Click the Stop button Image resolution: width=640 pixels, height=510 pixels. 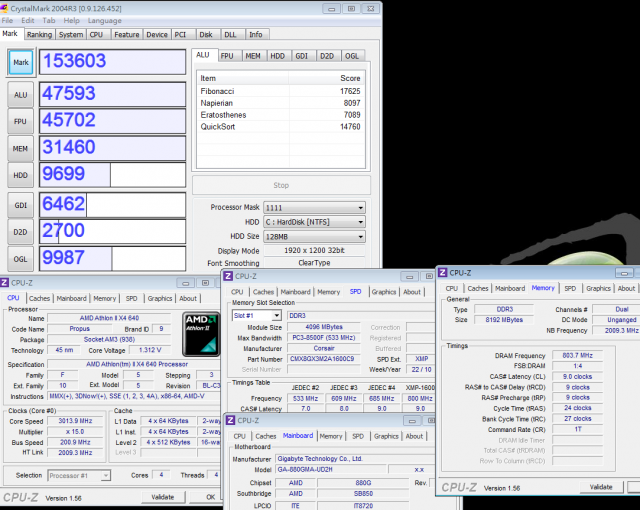[281, 185]
